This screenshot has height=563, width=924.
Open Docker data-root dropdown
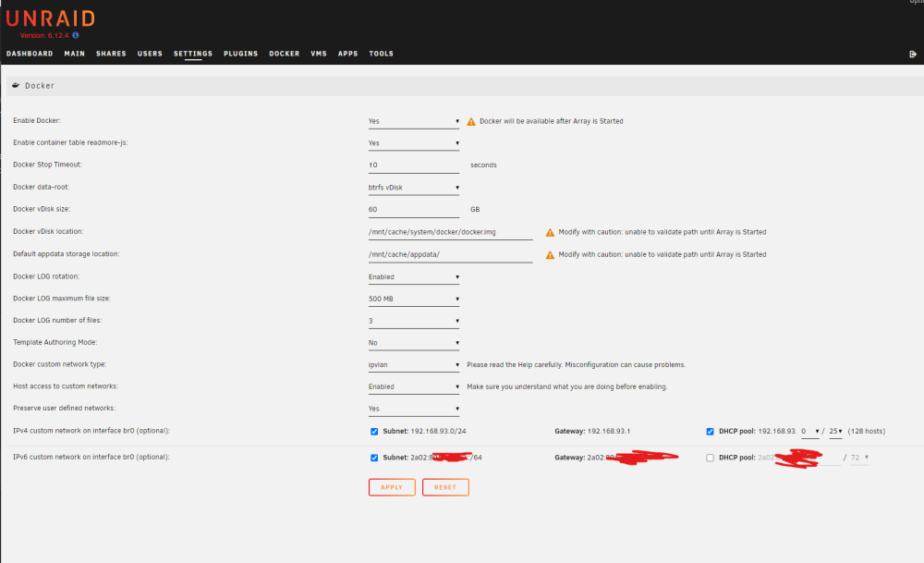tap(414, 188)
